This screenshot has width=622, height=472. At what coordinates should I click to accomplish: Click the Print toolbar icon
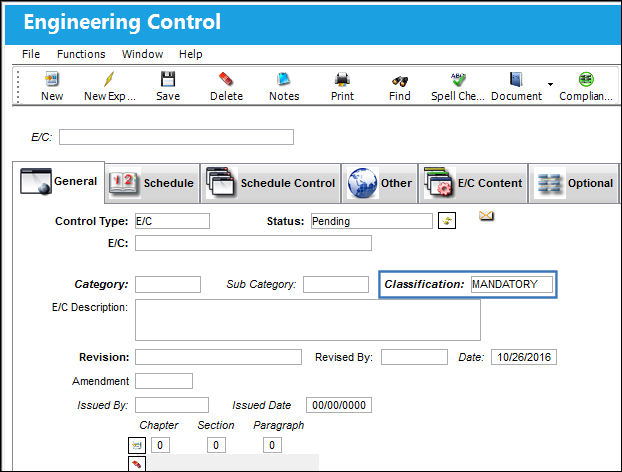click(342, 79)
